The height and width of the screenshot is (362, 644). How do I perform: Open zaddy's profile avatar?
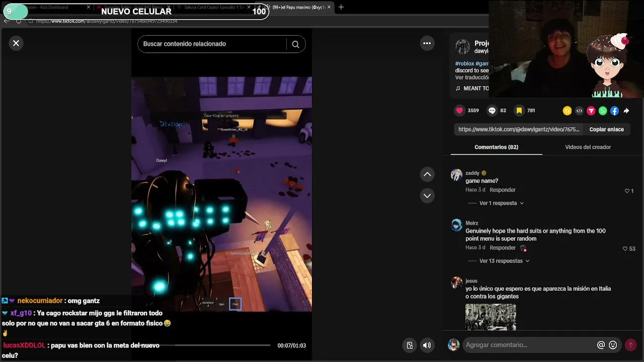(456, 175)
